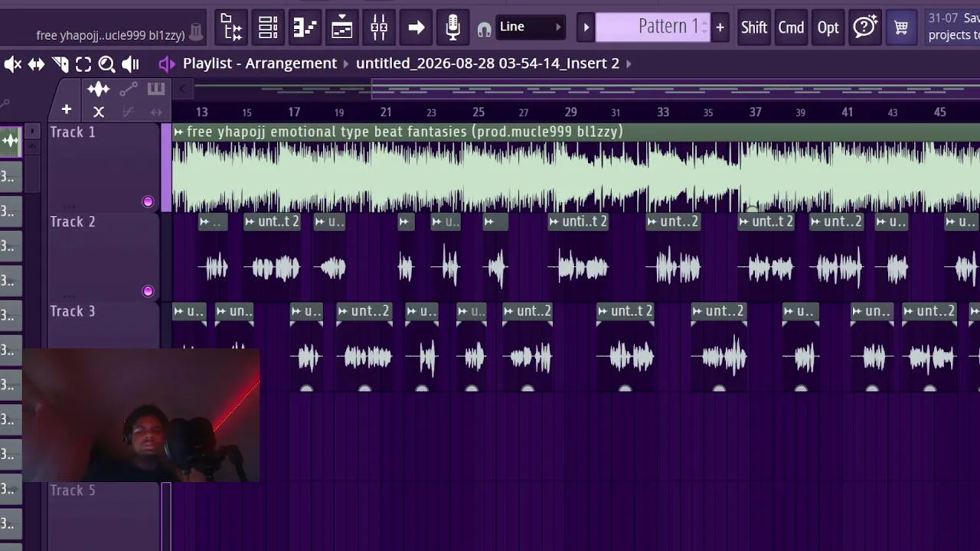
Task: Jump to bar 21 on the ruler
Action: (x=386, y=112)
